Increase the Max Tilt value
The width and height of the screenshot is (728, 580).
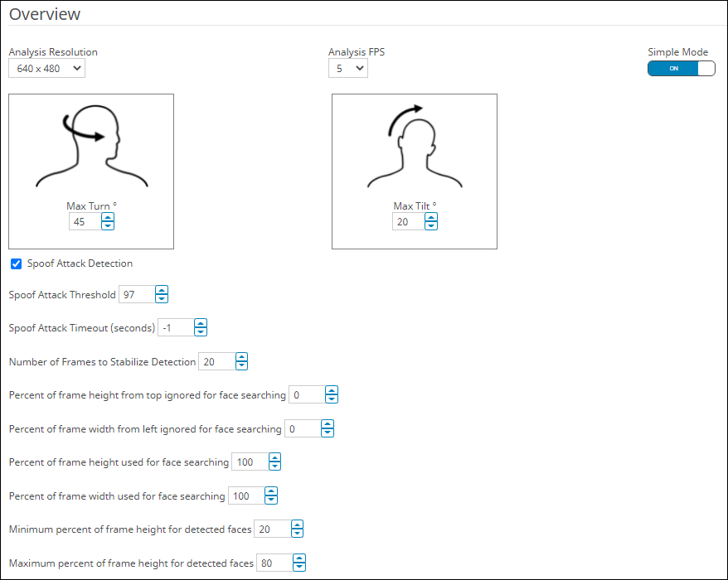tap(431, 217)
